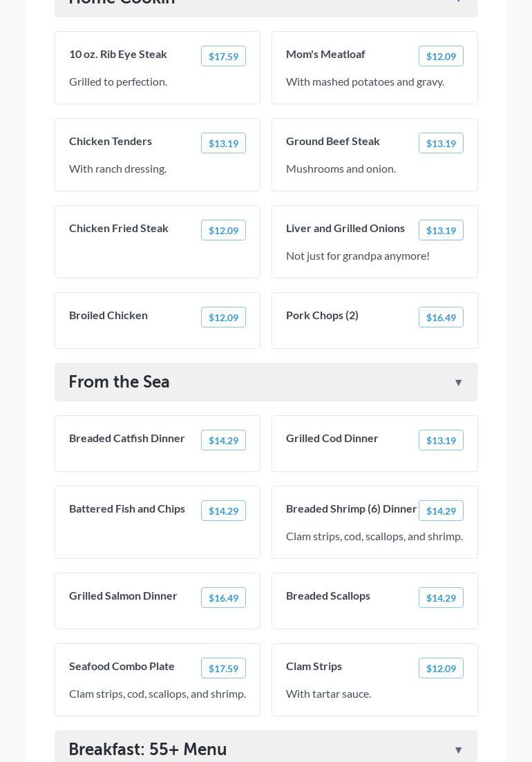Collapse the Home Cookin' section arrow
The width and height of the screenshot is (532, 762).
pyautogui.click(x=458, y=2)
